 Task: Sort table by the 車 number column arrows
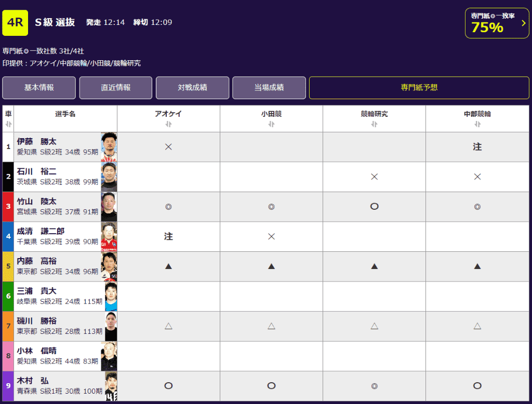pyautogui.click(x=8, y=124)
